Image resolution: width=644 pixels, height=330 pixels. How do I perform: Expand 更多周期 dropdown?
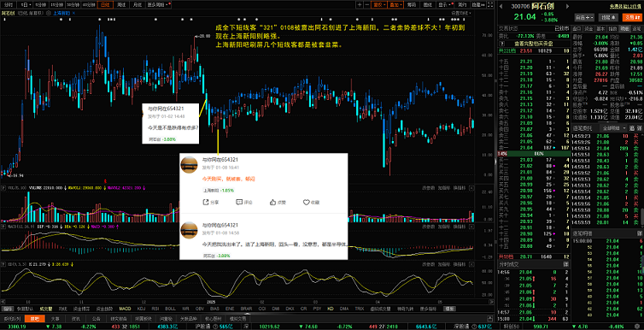pos(158,5)
